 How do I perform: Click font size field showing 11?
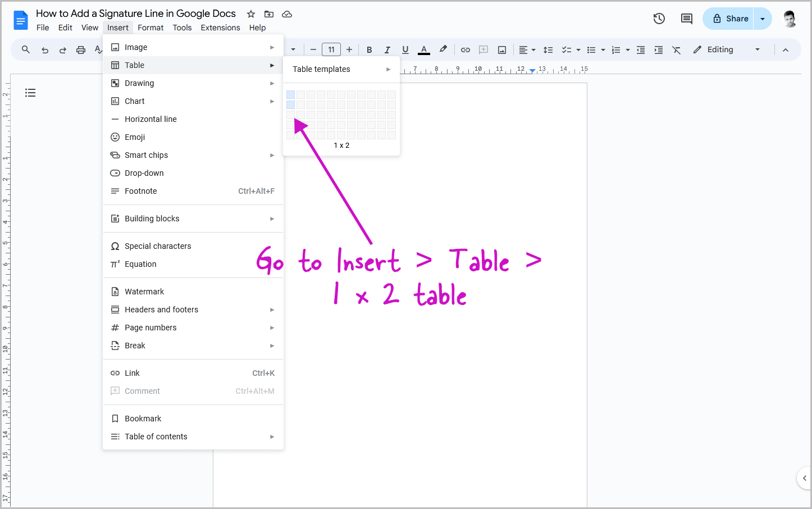[331, 49]
